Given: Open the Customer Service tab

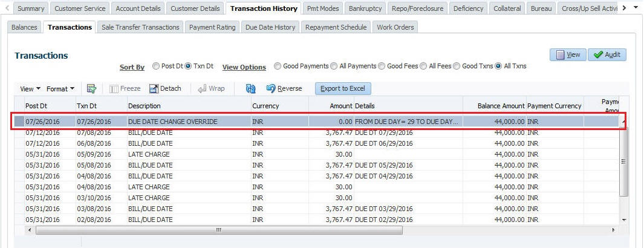Looking at the screenshot, I should [x=80, y=8].
